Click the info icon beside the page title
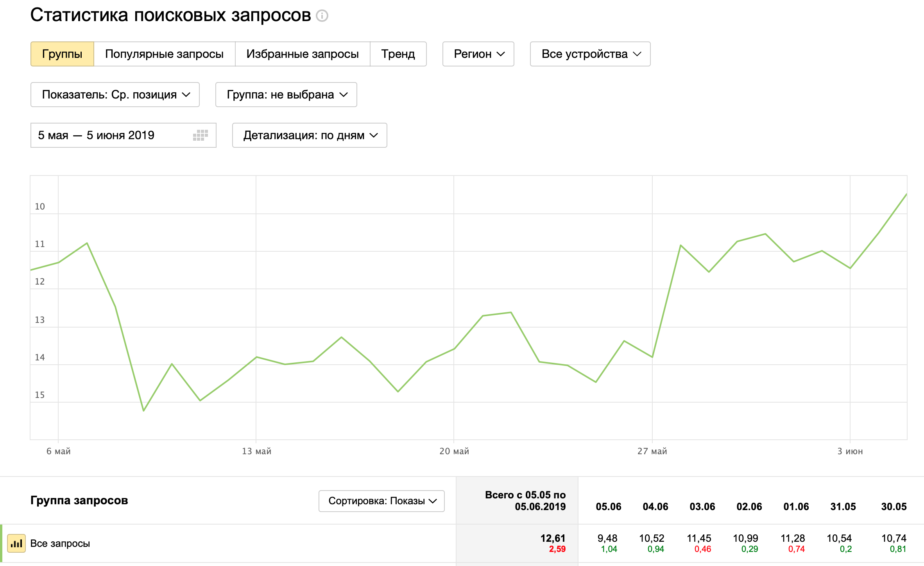Image resolution: width=924 pixels, height=566 pixels. (322, 16)
